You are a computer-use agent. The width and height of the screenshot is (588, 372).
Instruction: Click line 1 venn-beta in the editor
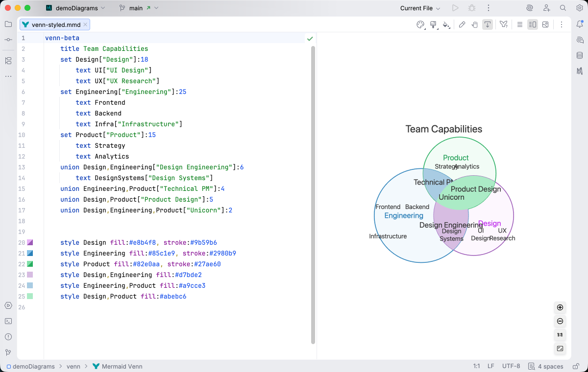tap(62, 38)
